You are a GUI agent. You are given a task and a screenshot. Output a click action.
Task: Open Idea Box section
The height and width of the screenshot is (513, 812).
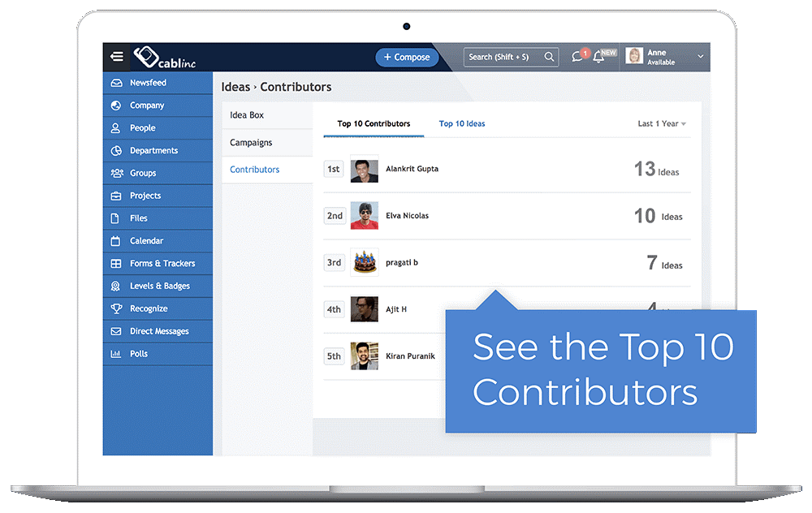click(267, 115)
